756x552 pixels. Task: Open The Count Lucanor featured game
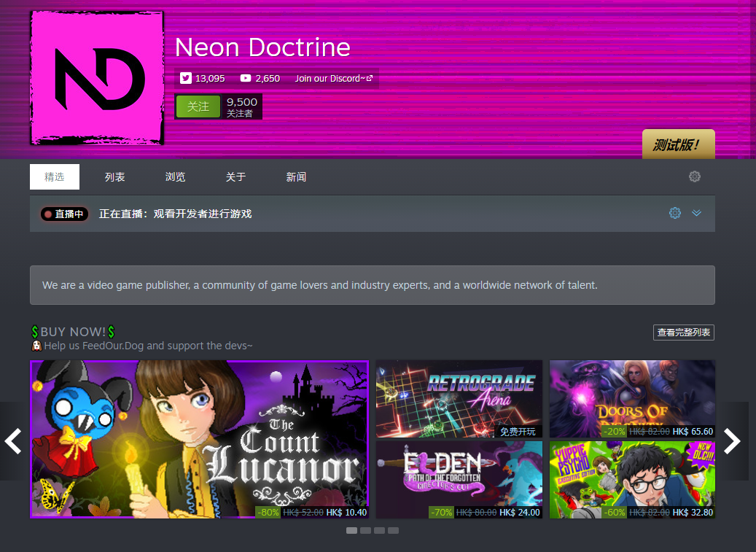(200, 439)
